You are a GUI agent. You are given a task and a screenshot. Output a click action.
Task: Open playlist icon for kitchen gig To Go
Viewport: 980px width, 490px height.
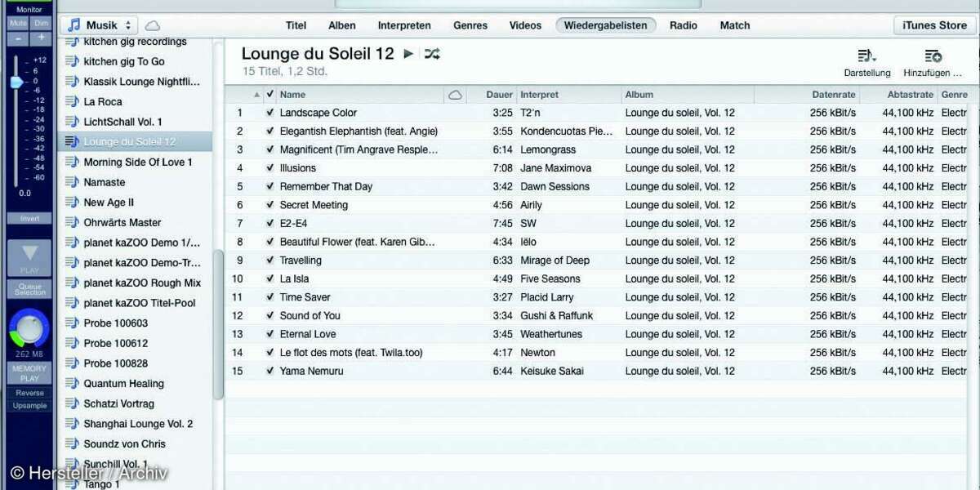click(72, 61)
